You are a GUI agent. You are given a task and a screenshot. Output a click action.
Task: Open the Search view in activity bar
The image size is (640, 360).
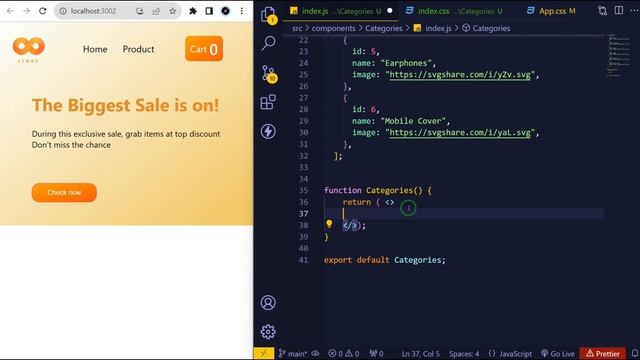tap(268, 43)
